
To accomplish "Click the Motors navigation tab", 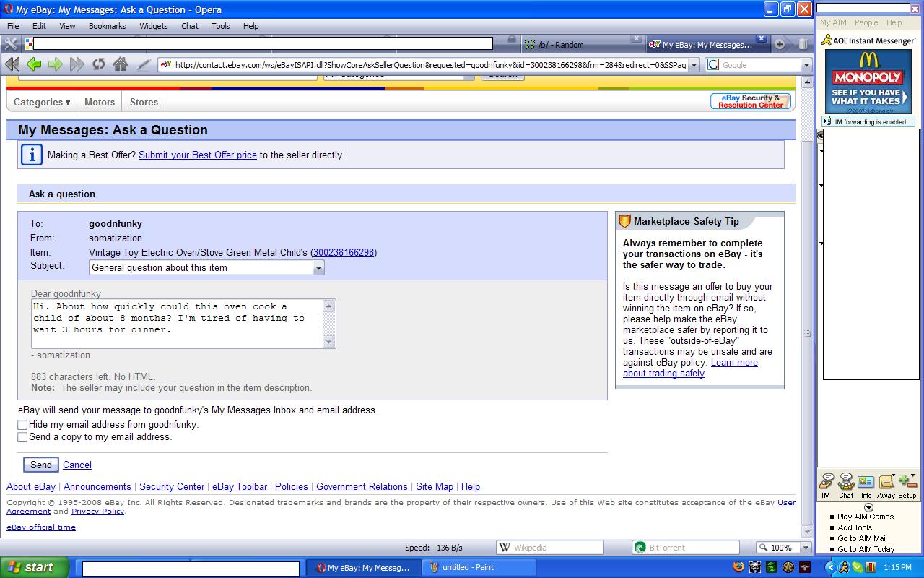I will (x=100, y=103).
